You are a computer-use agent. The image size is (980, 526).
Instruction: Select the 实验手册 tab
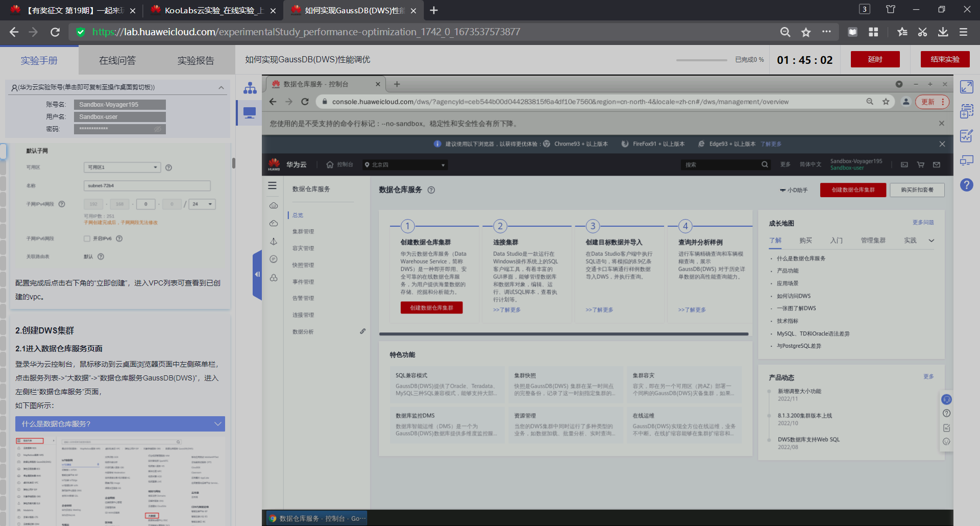coord(39,60)
